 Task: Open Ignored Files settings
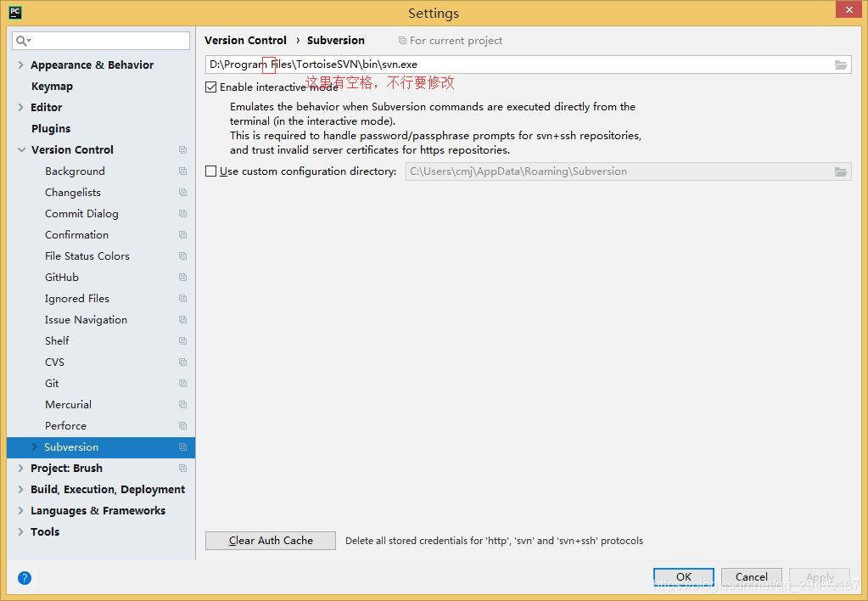[x=77, y=299]
